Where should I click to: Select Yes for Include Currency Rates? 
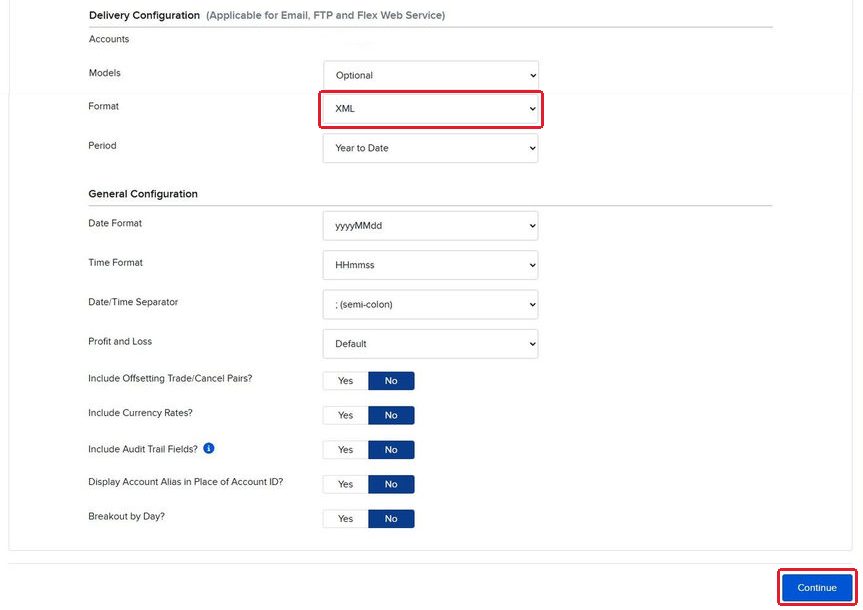346,416
